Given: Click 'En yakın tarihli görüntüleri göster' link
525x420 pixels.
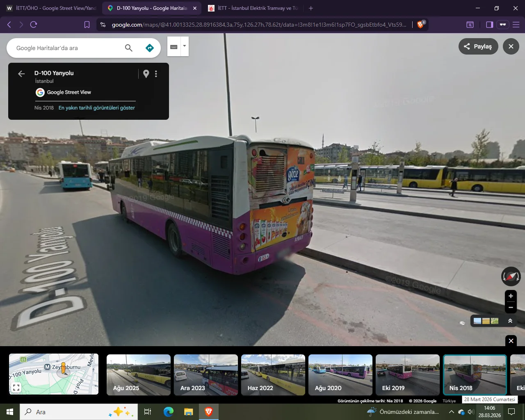Looking at the screenshot, I should pos(96,108).
